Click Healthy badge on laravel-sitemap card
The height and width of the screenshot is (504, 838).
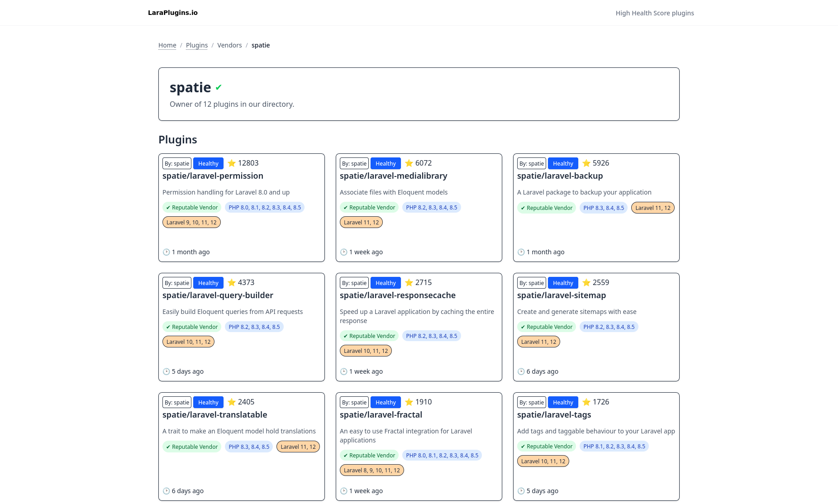tap(563, 283)
